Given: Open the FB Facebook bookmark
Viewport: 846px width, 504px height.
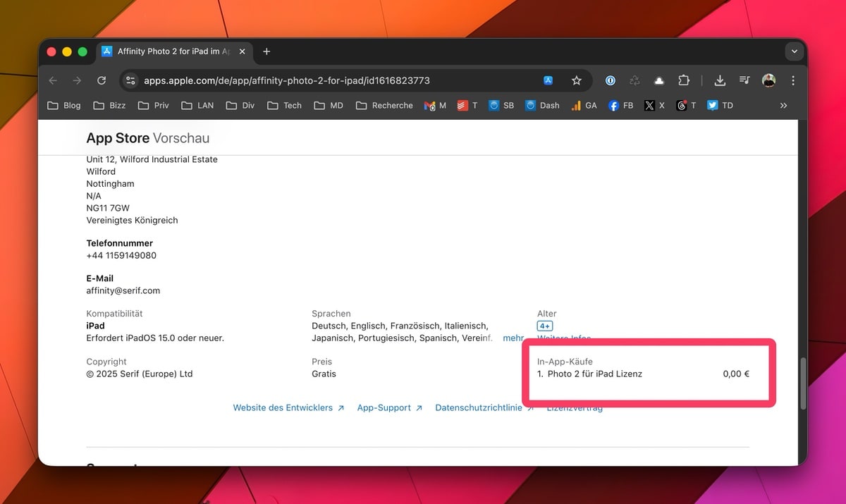Looking at the screenshot, I should (620, 105).
